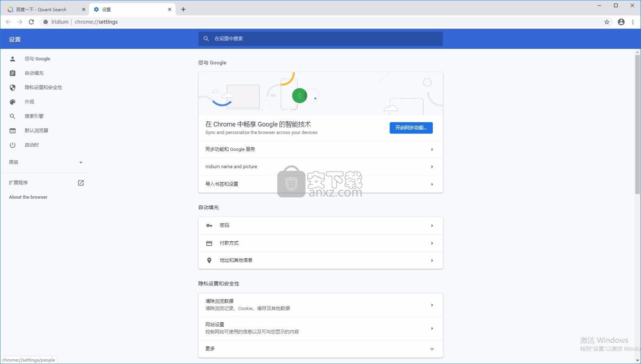Viewport: 641px width, 364px height.
Task: Open 清除浏览数据 setting
Action: point(320,305)
